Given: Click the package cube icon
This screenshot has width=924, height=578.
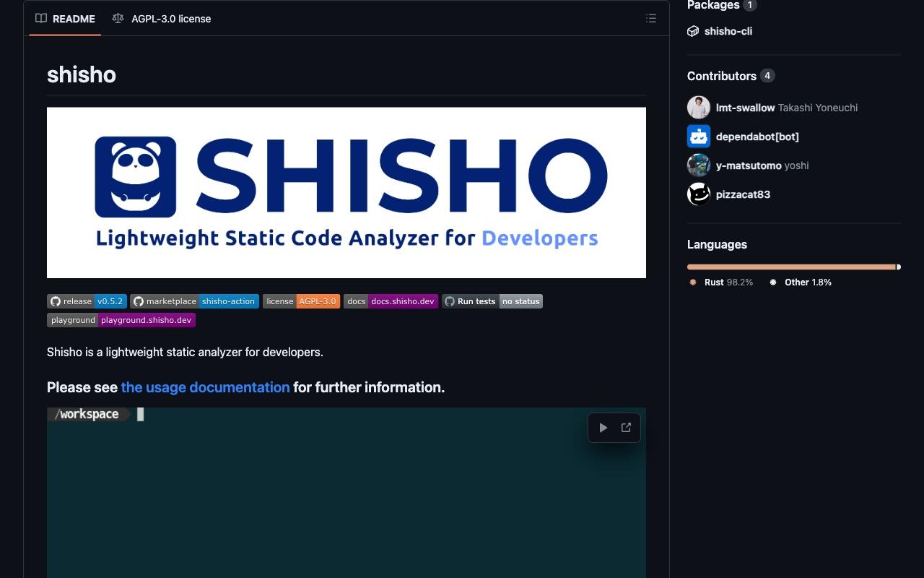Looking at the screenshot, I should (x=693, y=31).
